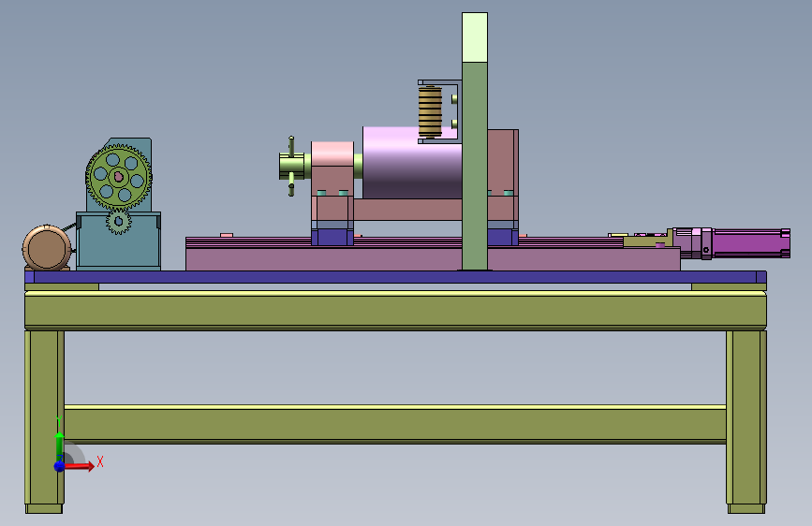Pick the right blue slider block
Image resolution: width=812 pixels, height=526 pixels.
click(x=502, y=237)
